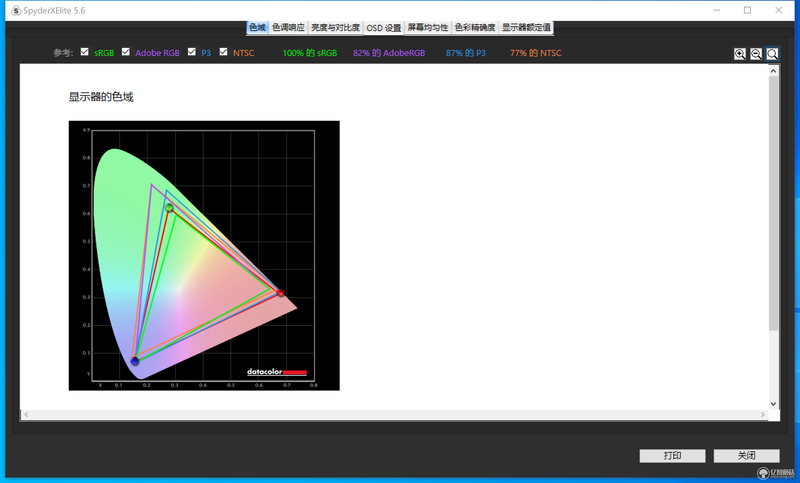The width and height of the screenshot is (800, 483).
Task: Click the zoom in magnifier icon
Action: click(x=740, y=54)
